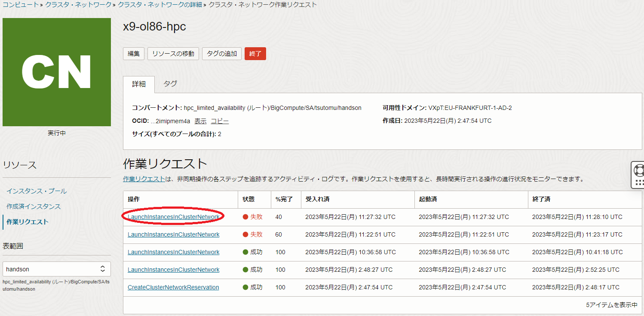Click the red 終了 button
644x316 pixels.
click(255, 54)
